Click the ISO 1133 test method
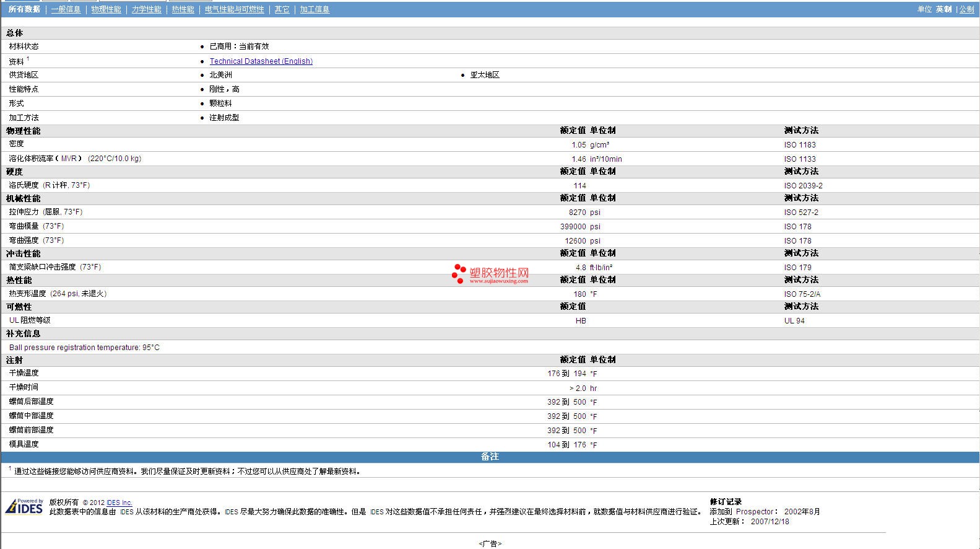980x549 pixels. click(x=800, y=159)
